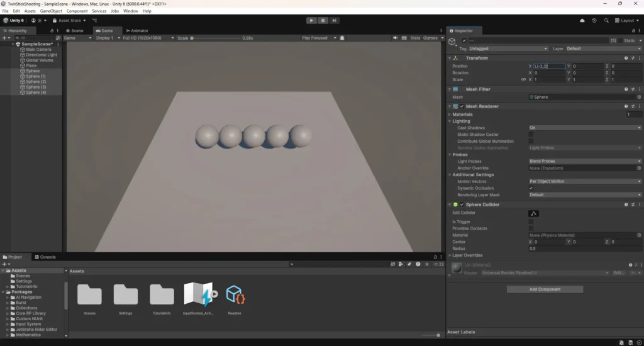The width and height of the screenshot is (644, 346).
Task: Click the Project favorites star icon
Action: tap(427, 264)
